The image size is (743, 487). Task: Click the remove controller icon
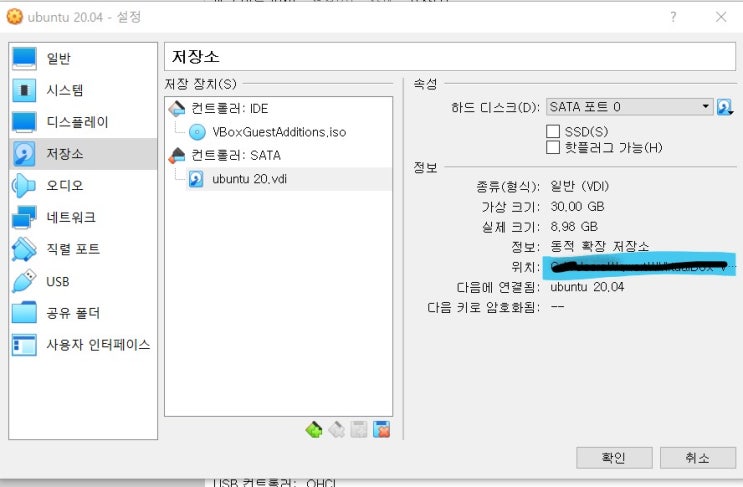(x=336, y=429)
